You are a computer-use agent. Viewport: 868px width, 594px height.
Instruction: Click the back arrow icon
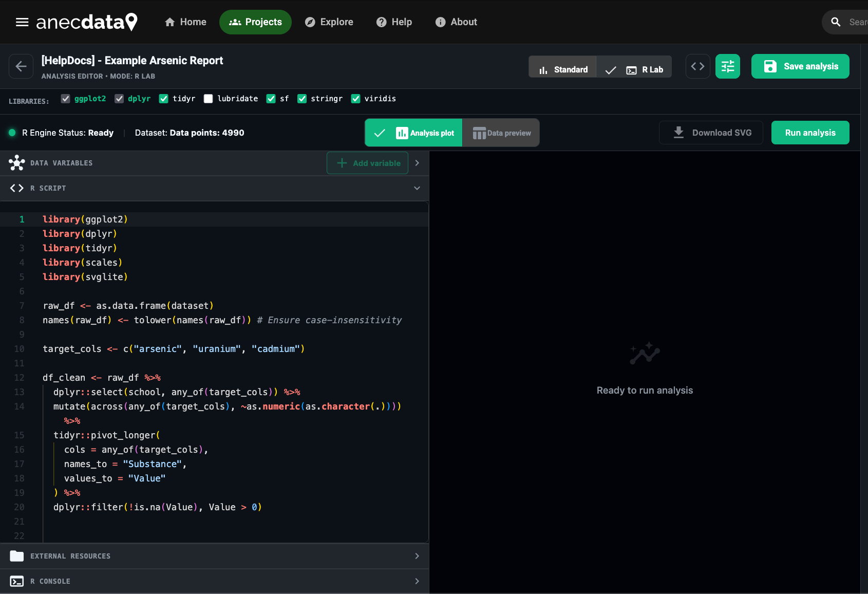coord(21,66)
